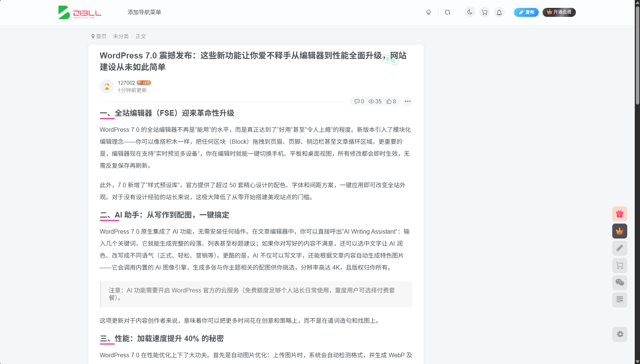Like the article with the thumbs-up icon
Viewport: 640px width, 364px height.
pos(391,101)
